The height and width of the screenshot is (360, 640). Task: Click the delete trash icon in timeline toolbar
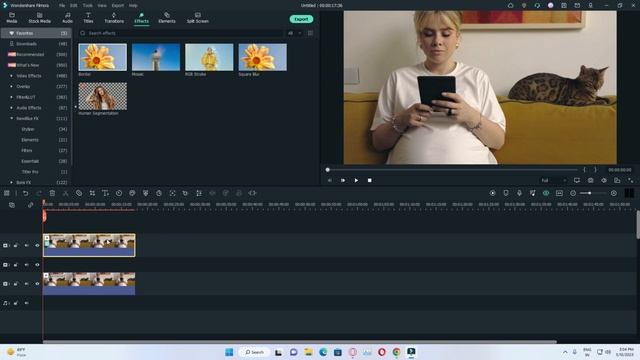click(52, 193)
